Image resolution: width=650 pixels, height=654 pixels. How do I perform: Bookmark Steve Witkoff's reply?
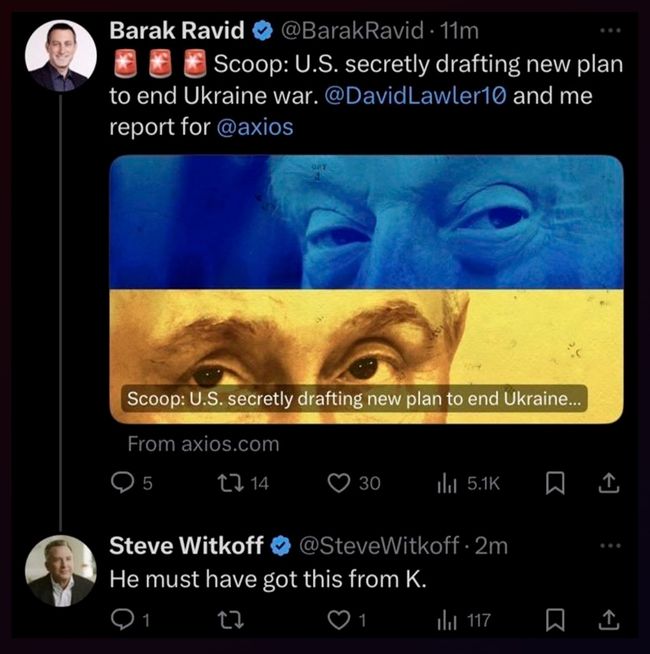(555, 620)
